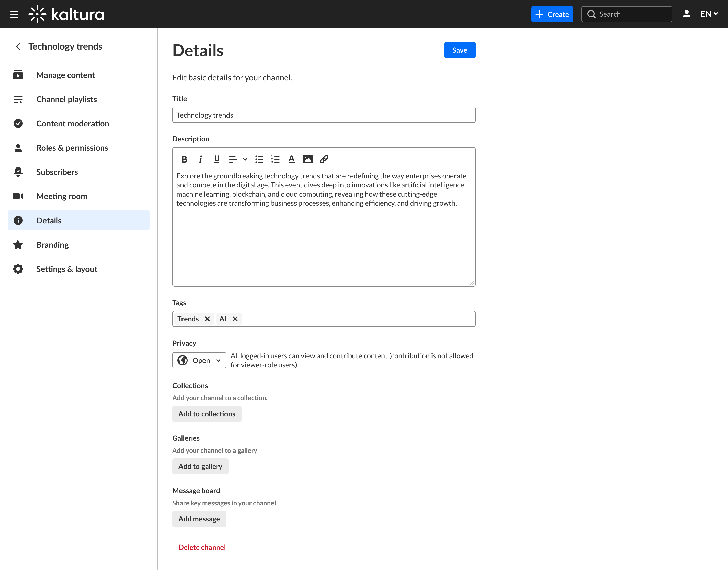The height and width of the screenshot is (570, 728).
Task: Remove the Trends tag
Action: (x=207, y=319)
